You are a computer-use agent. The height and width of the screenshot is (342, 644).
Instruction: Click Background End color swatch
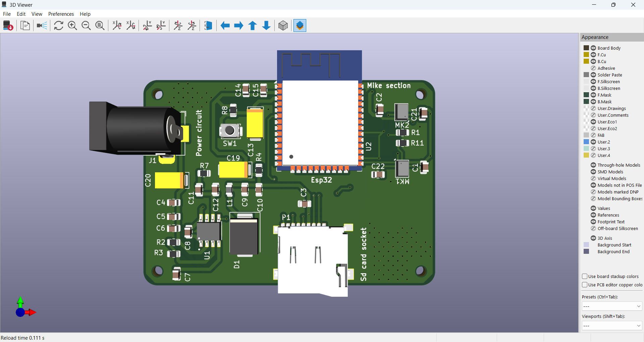(x=586, y=251)
